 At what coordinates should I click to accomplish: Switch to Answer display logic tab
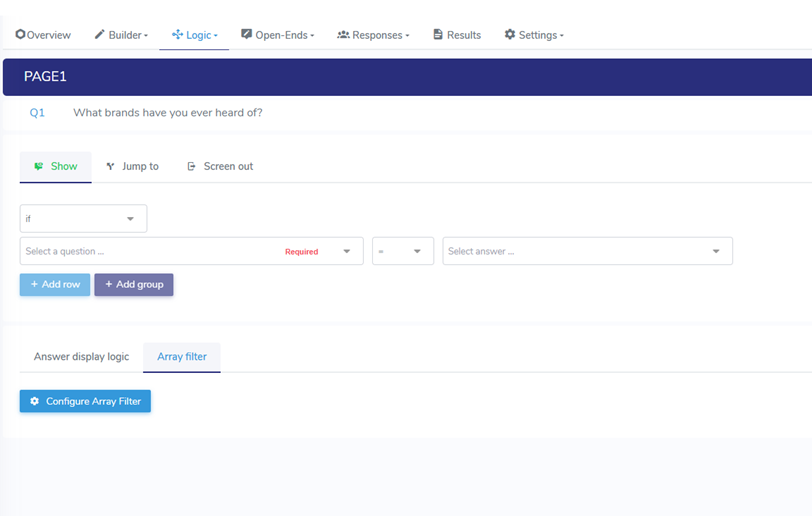coord(81,357)
